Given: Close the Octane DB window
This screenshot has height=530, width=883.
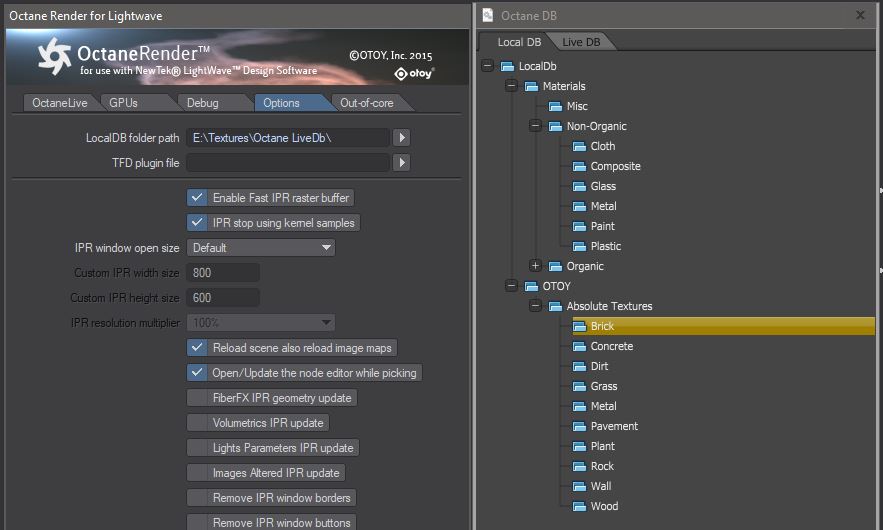Looking at the screenshot, I should [860, 15].
